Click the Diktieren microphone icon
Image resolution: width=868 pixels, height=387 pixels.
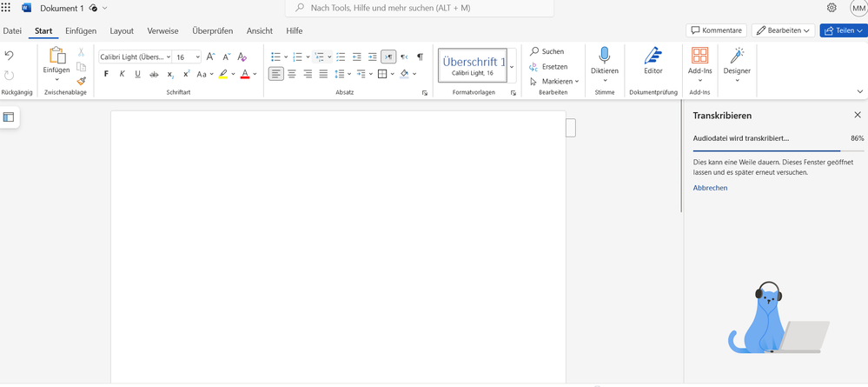604,56
